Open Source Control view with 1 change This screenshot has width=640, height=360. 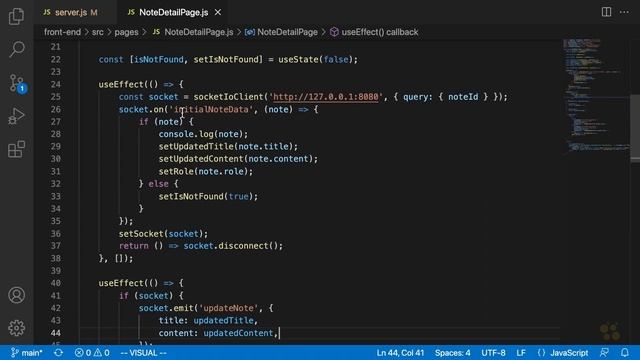click(17, 83)
